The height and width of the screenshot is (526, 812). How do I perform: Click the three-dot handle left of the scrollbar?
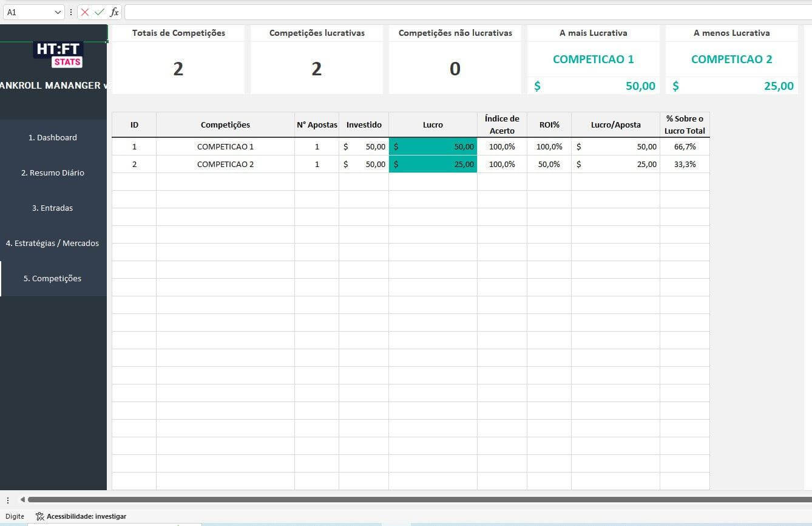[x=7, y=500]
